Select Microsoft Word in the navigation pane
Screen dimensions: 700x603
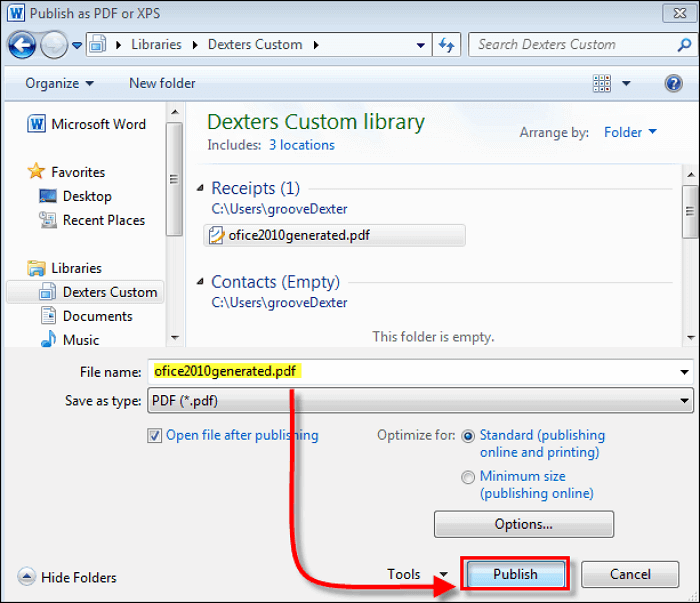98,124
